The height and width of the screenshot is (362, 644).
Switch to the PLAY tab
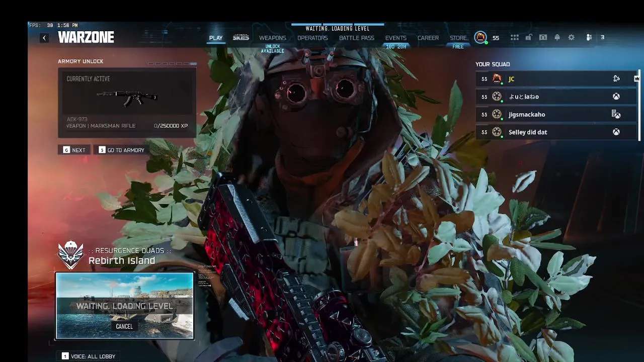[x=216, y=38]
